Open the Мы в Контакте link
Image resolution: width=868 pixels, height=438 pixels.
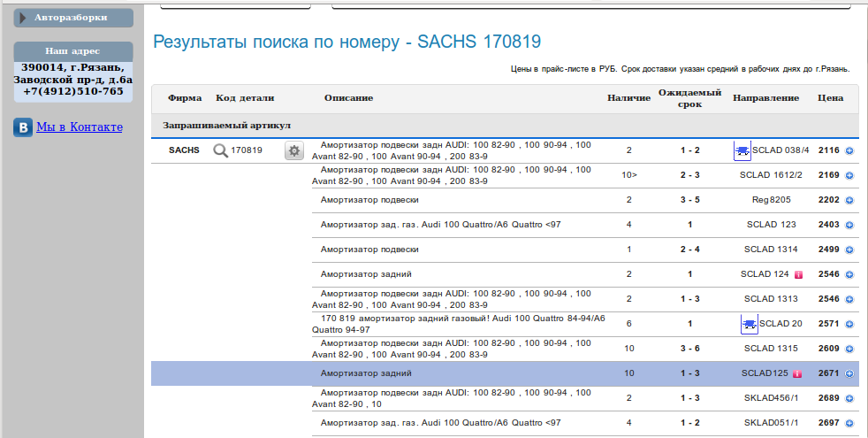(80, 127)
